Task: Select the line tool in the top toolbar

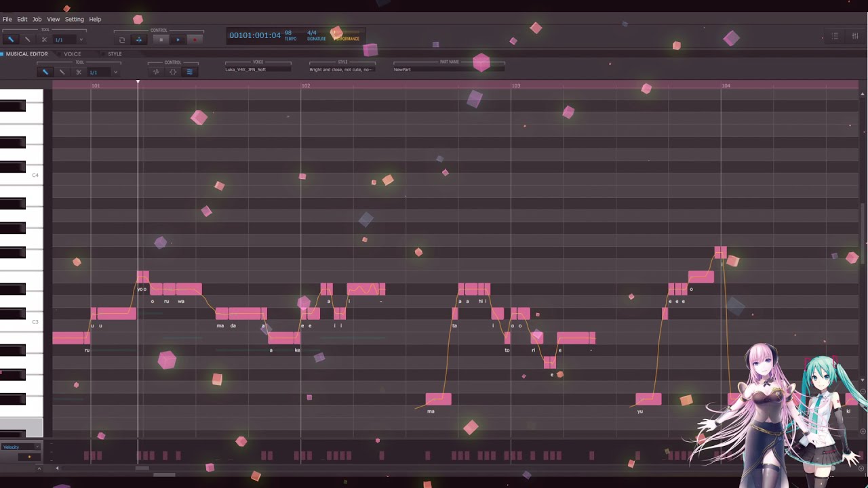Action: click(27, 39)
